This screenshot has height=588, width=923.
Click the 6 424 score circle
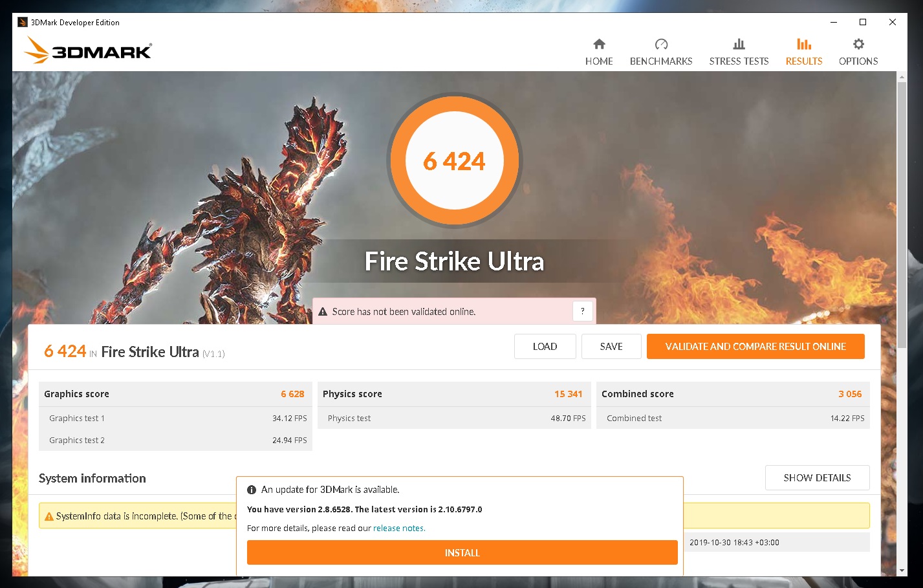455,160
